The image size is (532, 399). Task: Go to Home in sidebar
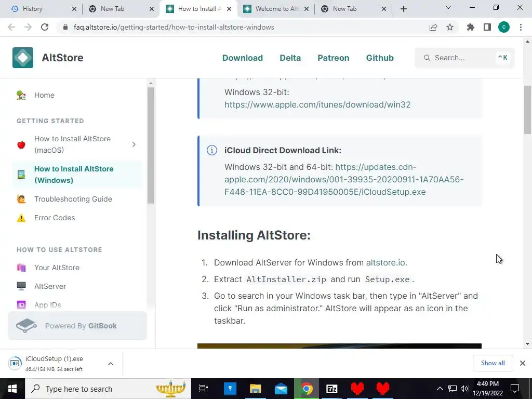point(44,95)
